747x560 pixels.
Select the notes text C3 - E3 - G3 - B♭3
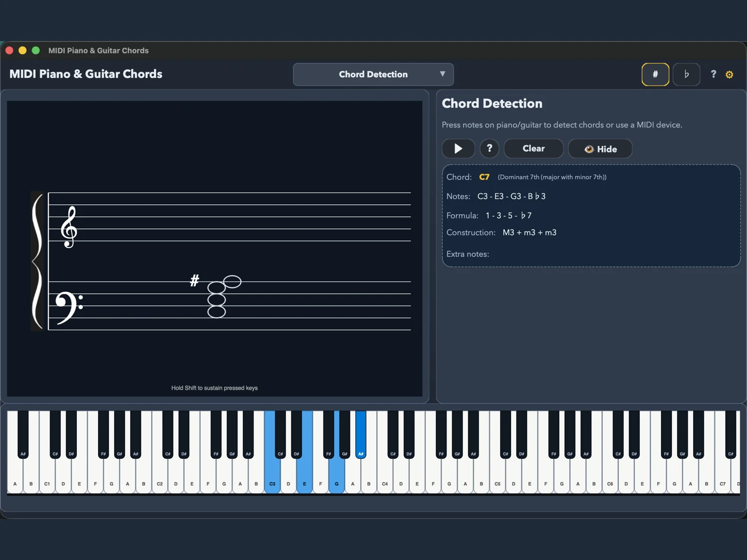(511, 196)
